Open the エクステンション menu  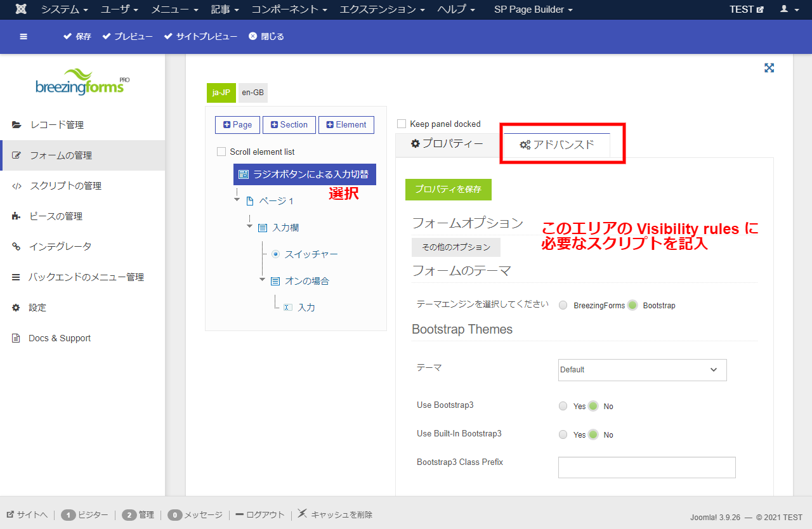[382, 10]
